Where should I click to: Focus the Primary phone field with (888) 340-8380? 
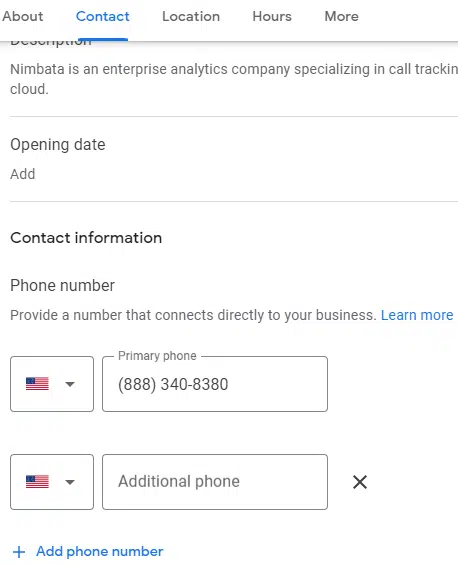[215, 384]
